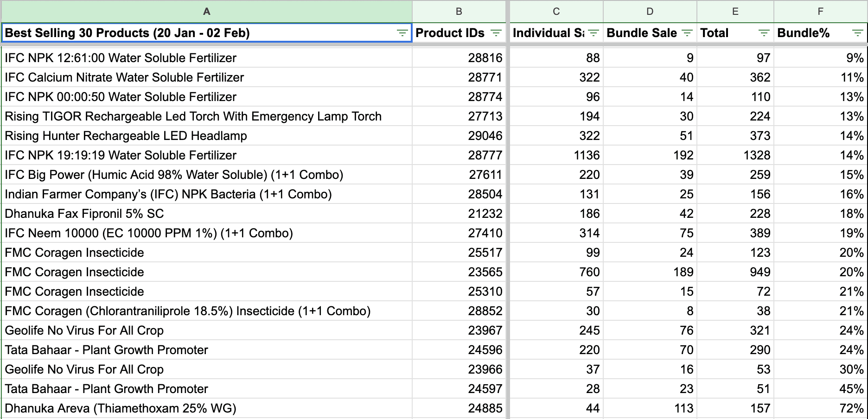Select total value 1328
This screenshot has height=419, width=868.
pyautogui.click(x=735, y=155)
